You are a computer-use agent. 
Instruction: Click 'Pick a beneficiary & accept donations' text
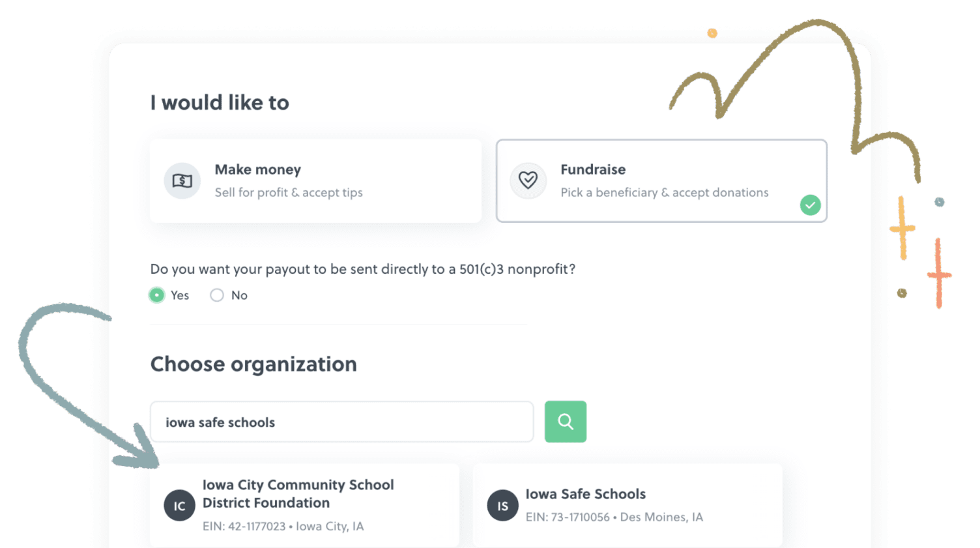pos(664,192)
